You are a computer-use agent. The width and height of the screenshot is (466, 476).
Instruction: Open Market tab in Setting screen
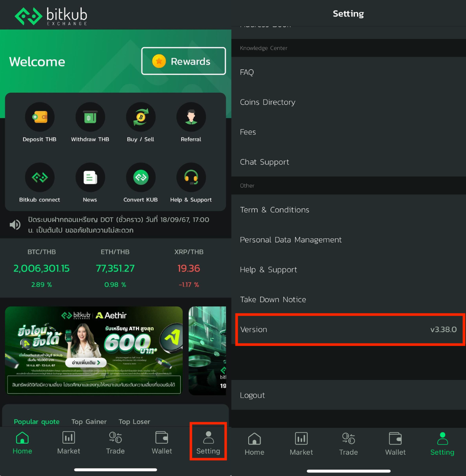301,444
